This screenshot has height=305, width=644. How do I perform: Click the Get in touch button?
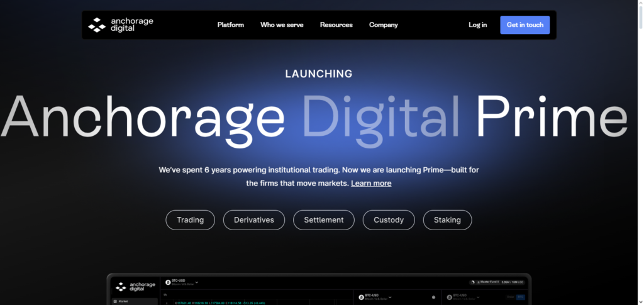point(525,25)
